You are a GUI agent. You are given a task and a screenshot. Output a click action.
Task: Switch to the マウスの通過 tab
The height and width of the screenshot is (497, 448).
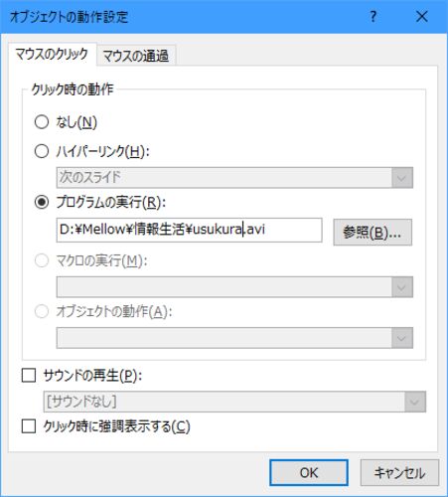tap(136, 56)
